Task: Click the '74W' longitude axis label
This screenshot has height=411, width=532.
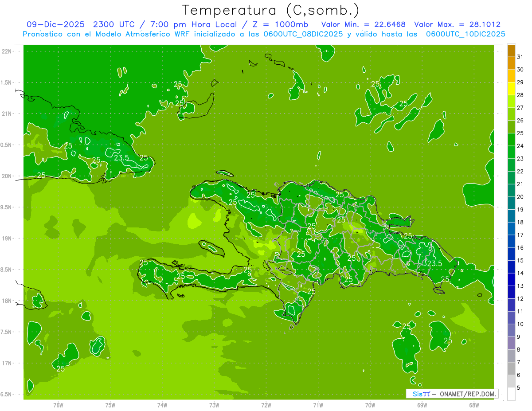Action: click(162, 405)
